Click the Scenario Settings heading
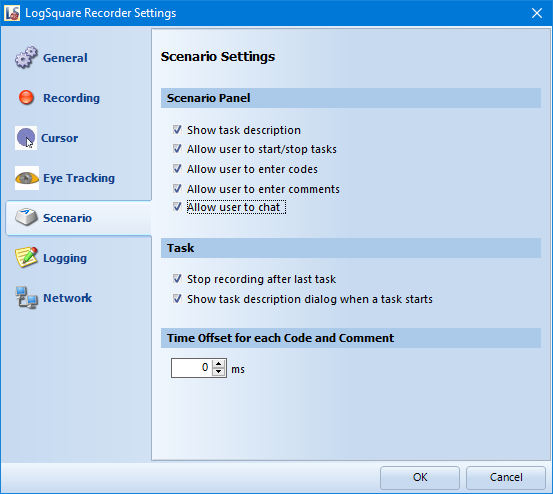553x494 pixels. (218, 56)
